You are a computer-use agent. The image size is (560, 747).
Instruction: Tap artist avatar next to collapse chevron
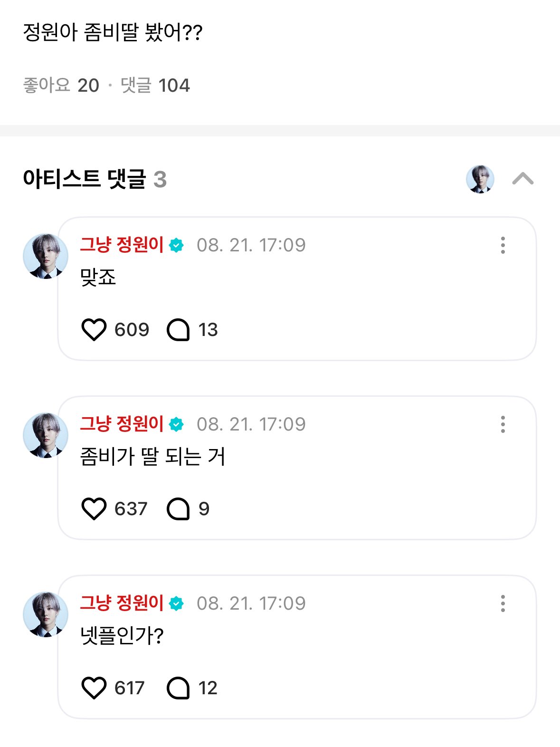(x=480, y=179)
